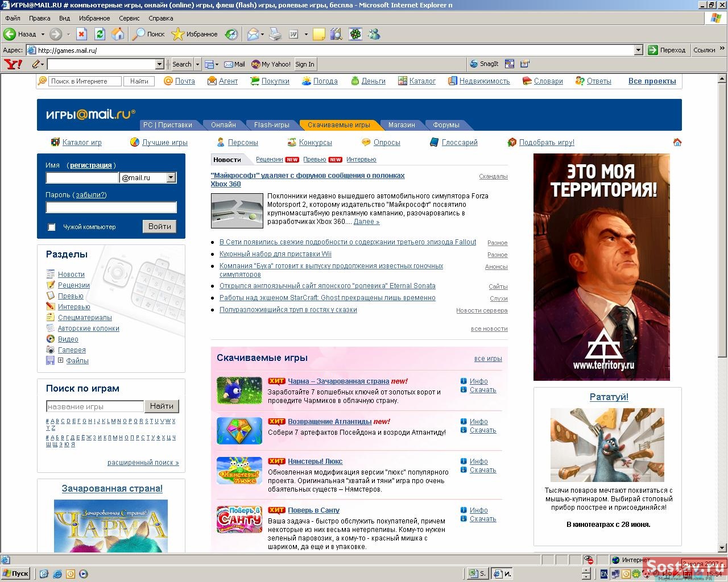Viewport: 728px width, 582px height.
Task: Click Инфо link for Поверь в Санту
Action: [478, 510]
